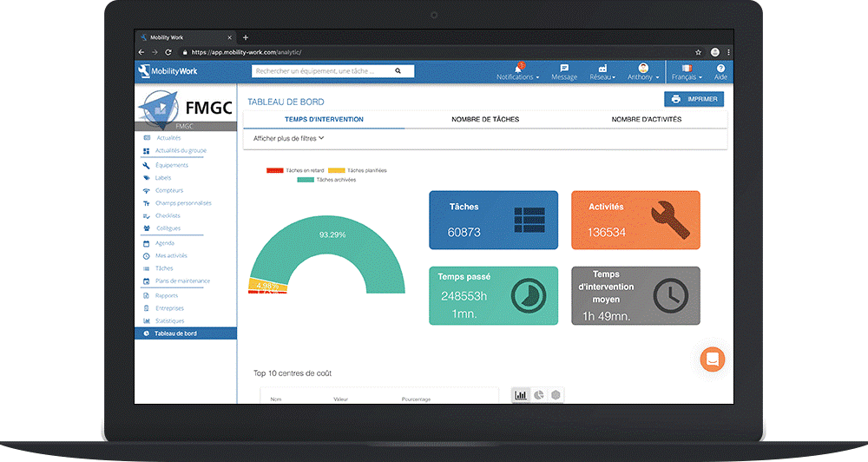Open the Français language dropdown
This screenshot has width=868, height=462.
(x=687, y=72)
